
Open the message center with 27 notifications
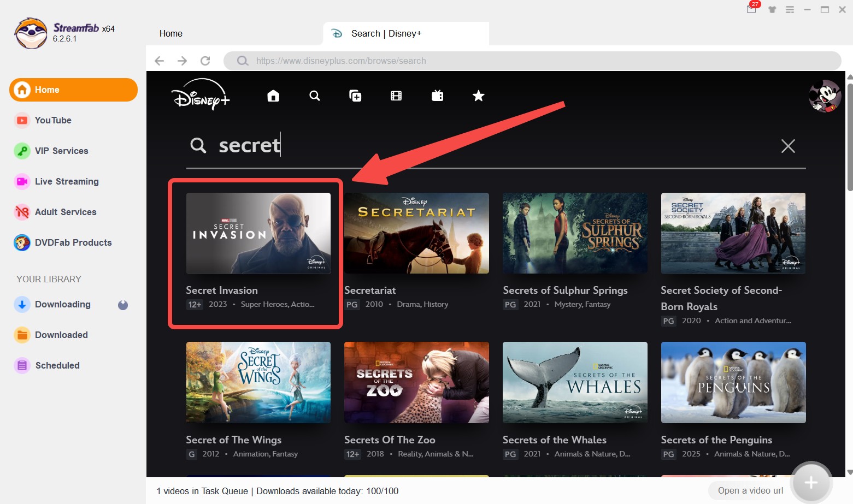click(x=751, y=9)
